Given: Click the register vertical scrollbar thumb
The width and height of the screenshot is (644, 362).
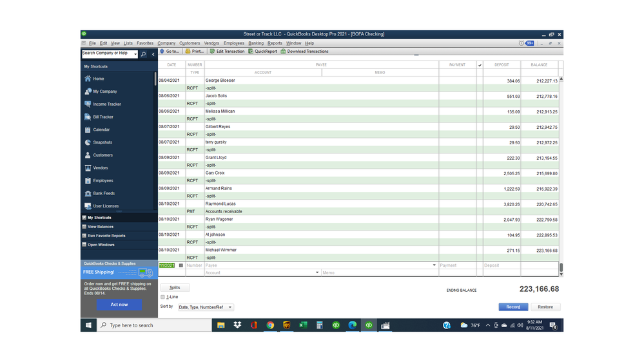Looking at the screenshot, I should [561, 267].
